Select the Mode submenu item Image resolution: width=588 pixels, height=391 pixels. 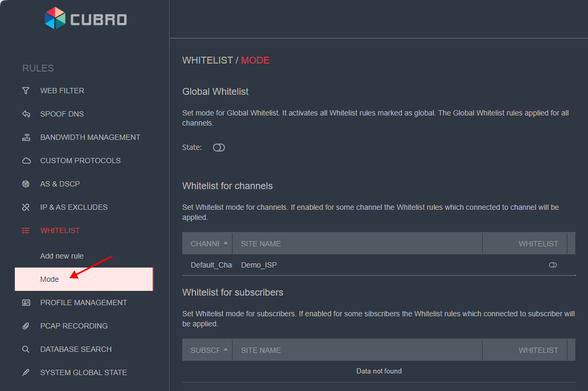click(x=50, y=279)
